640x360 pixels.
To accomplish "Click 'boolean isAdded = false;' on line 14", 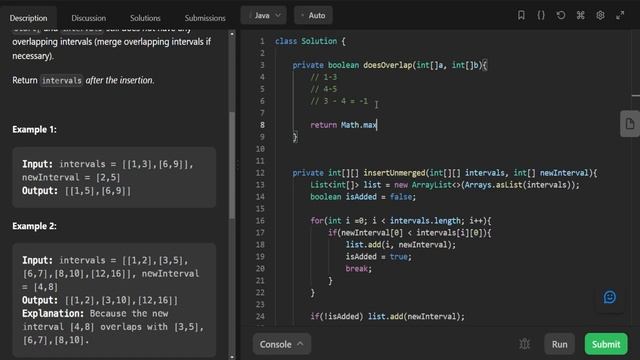I will [x=363, y=197].
